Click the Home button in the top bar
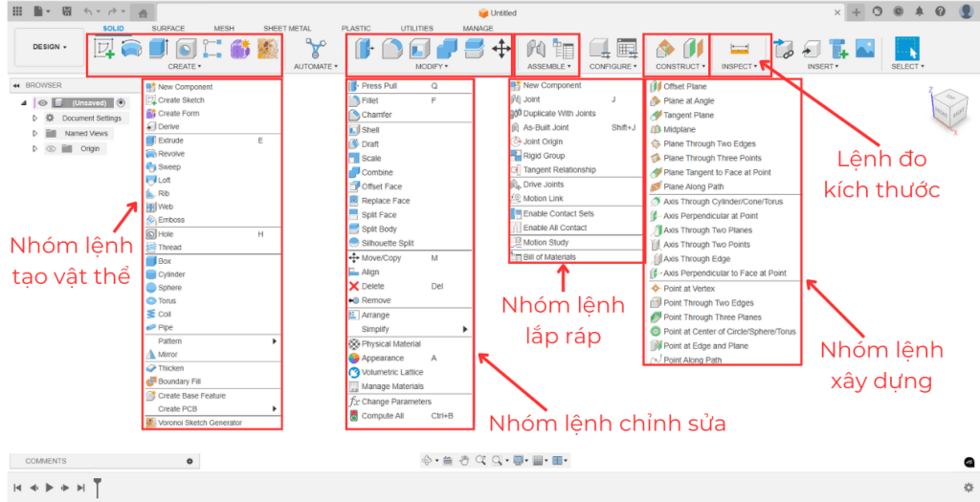 tap(143, 13)
